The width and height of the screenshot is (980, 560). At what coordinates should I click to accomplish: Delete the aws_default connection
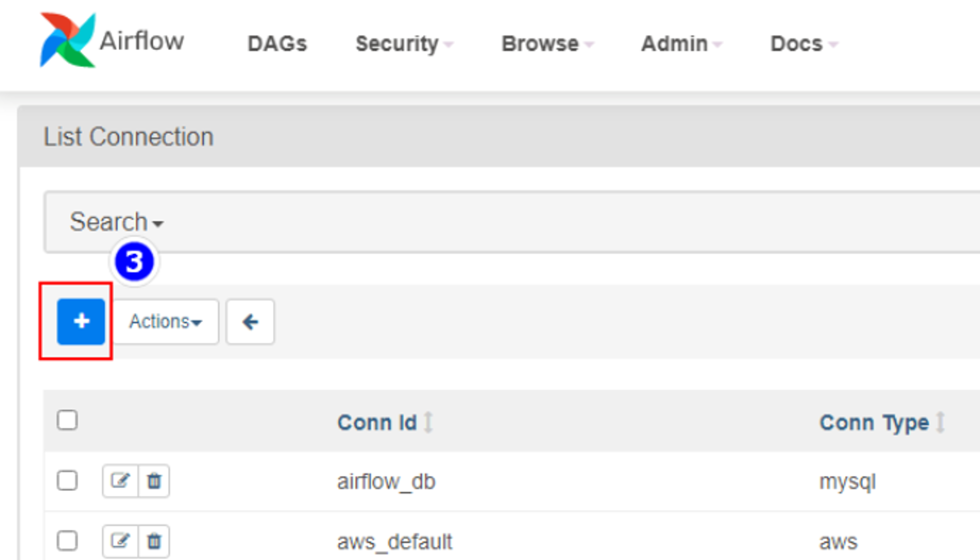click(x=154, y=541)
